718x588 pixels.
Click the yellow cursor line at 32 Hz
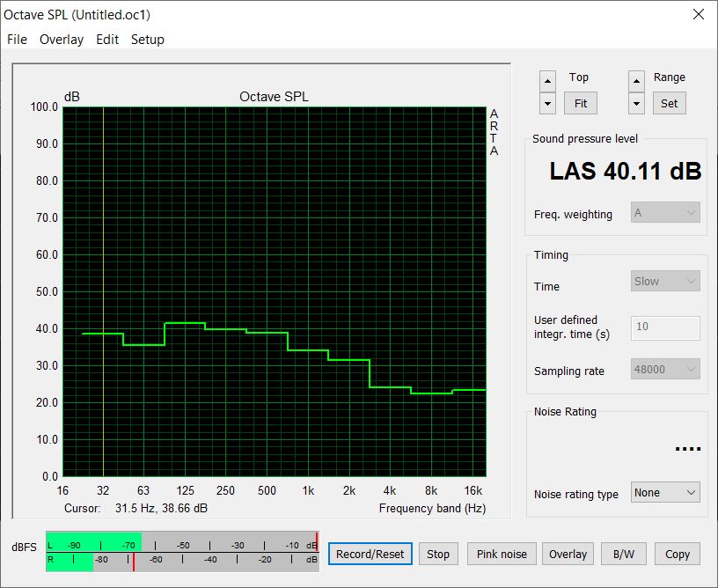[104, 291]
